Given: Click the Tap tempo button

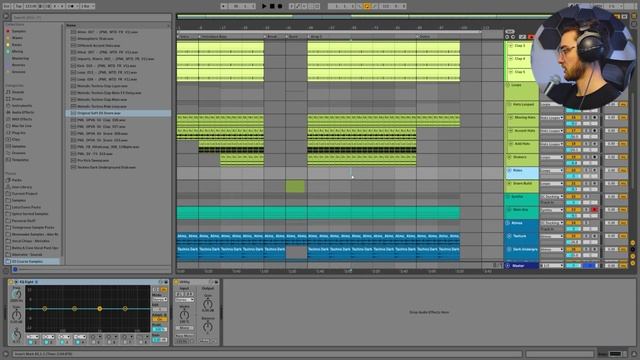Looking at the screenshot, I should coord(18,6).
